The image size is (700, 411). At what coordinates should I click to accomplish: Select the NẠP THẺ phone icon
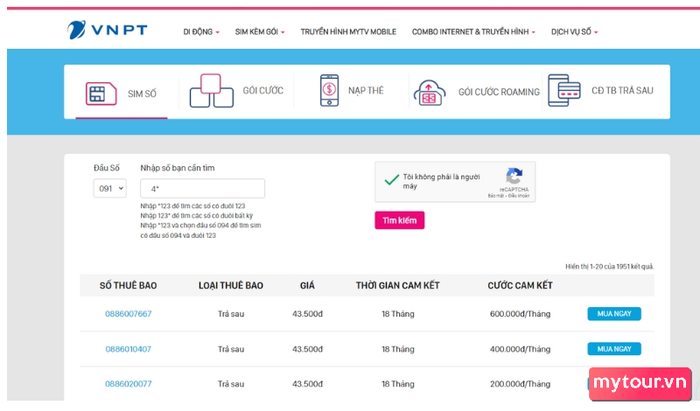pyautogui.click(x=329, y=90)
